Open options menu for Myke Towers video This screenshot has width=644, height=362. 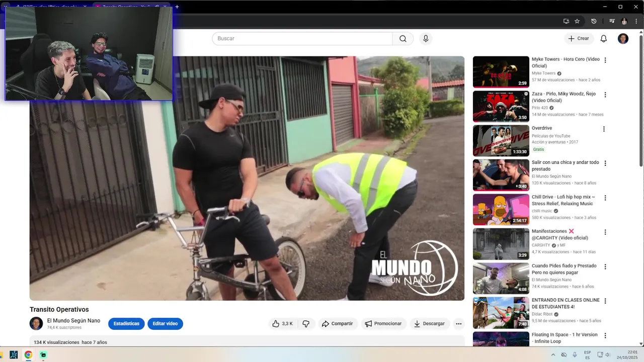tap(605, 60)
